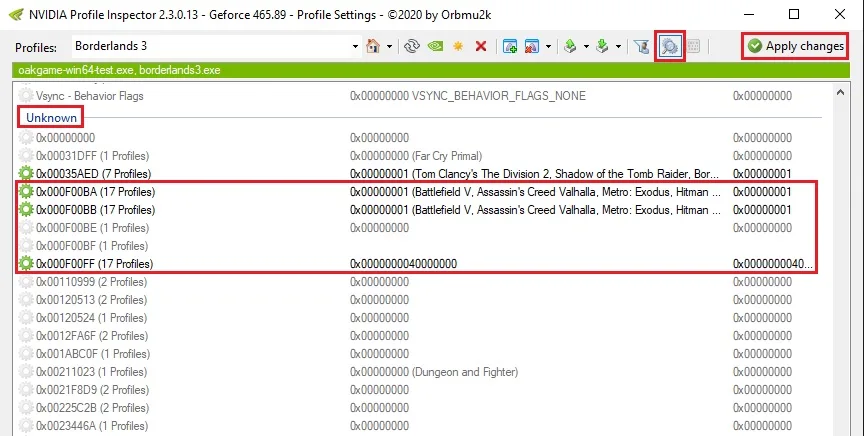The width and height of the screenshot is (864, 436).
Task: Select the value 0x0000000040000000
Action: click(x=403, y=263)
